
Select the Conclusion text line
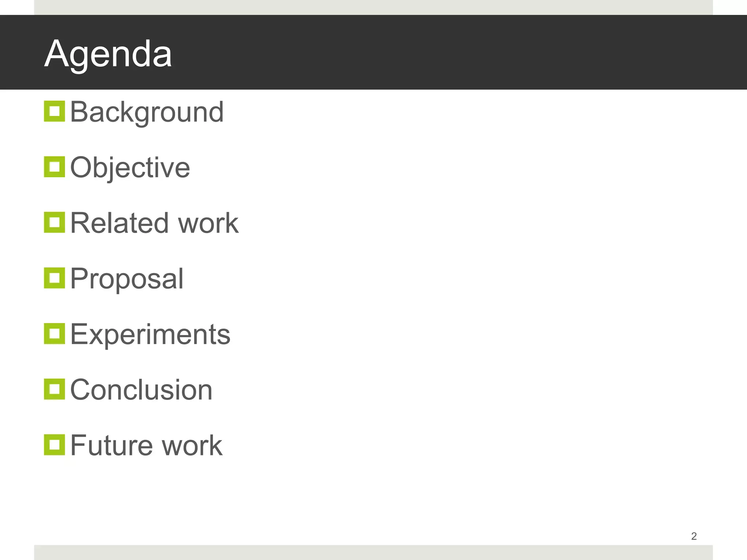[141, 390]
